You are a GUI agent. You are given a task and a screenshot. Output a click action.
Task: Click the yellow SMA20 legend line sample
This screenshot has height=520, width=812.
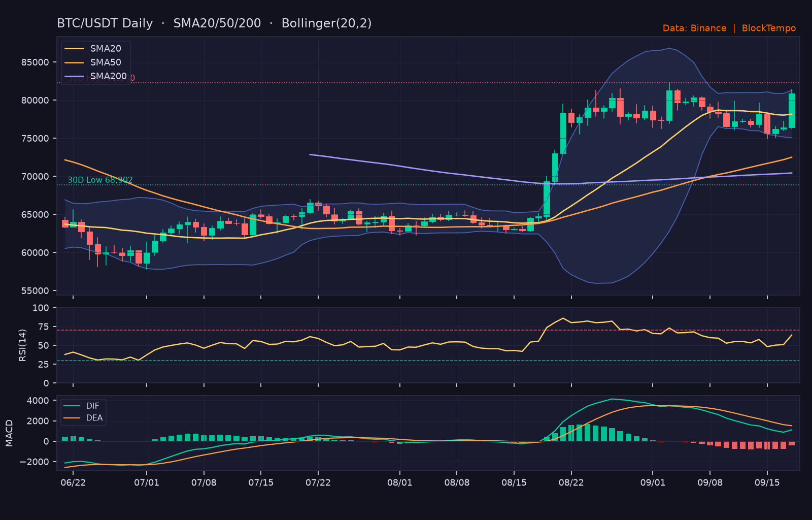click(x=75, y=49)
